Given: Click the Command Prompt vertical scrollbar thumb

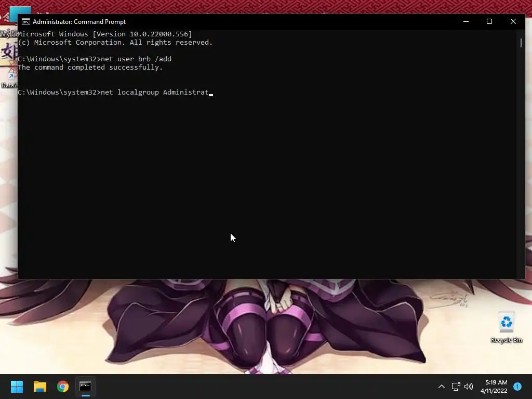Looking at the screenshot, I should 521,43.
